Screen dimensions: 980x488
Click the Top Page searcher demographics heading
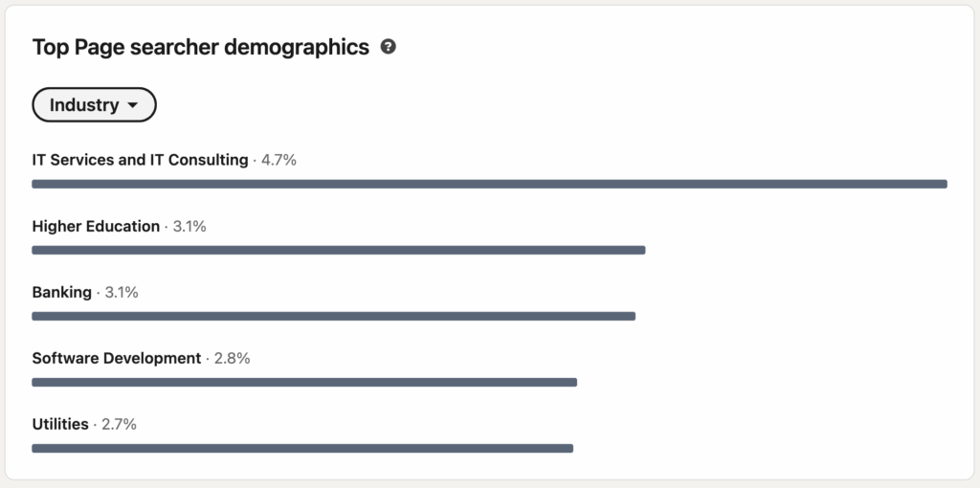201,47
